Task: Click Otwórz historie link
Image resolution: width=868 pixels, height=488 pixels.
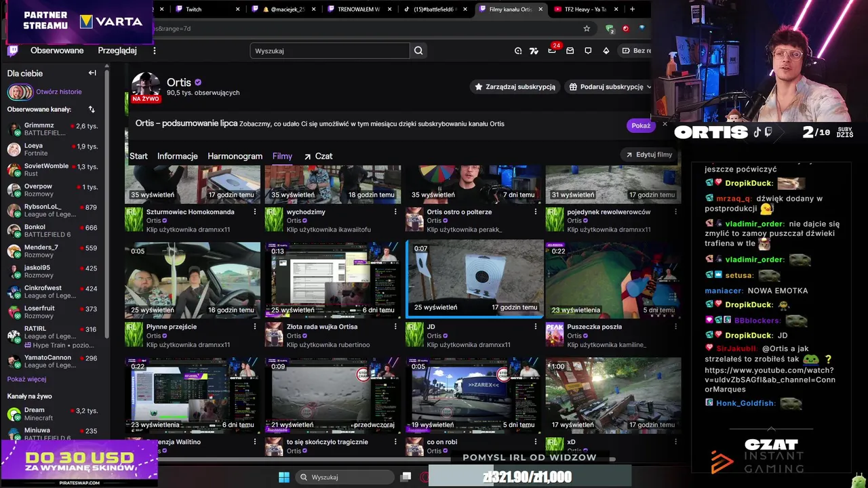Action: pyautogui.click(x=59, y=92)
